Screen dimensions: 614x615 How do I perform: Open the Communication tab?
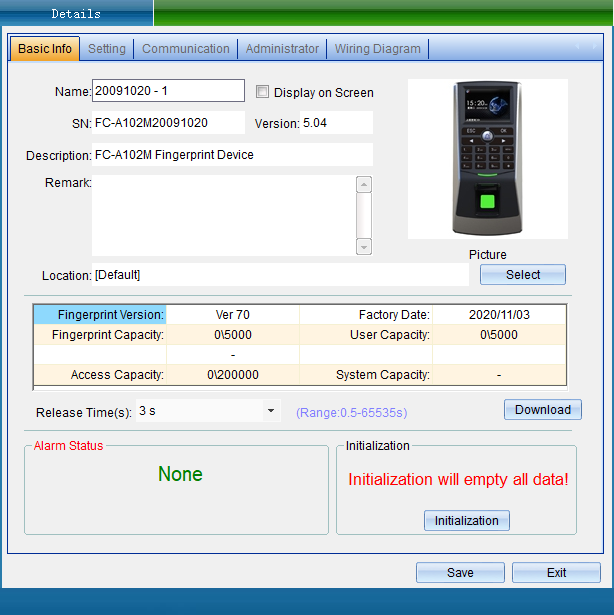(x=185, y=49)
